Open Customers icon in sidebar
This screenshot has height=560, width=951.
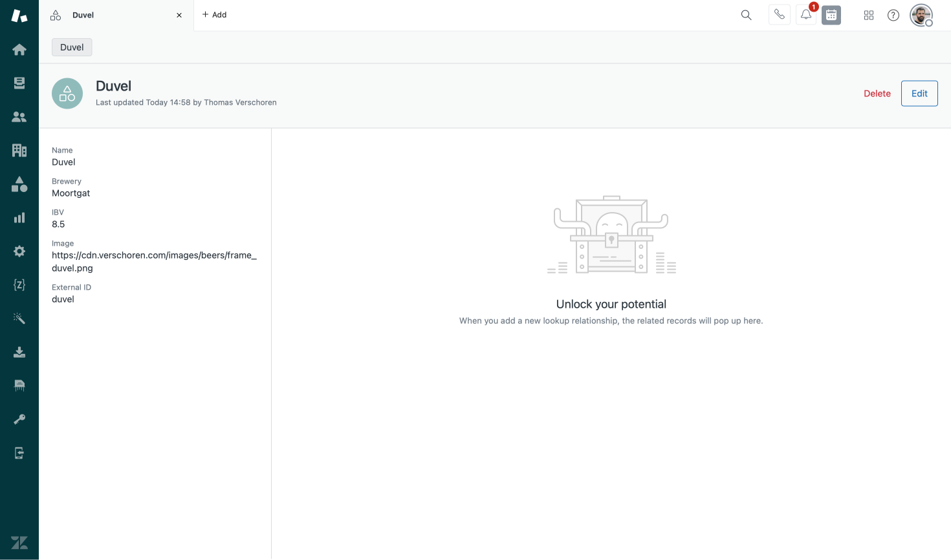pyautogui.click(x=19, y=117)
